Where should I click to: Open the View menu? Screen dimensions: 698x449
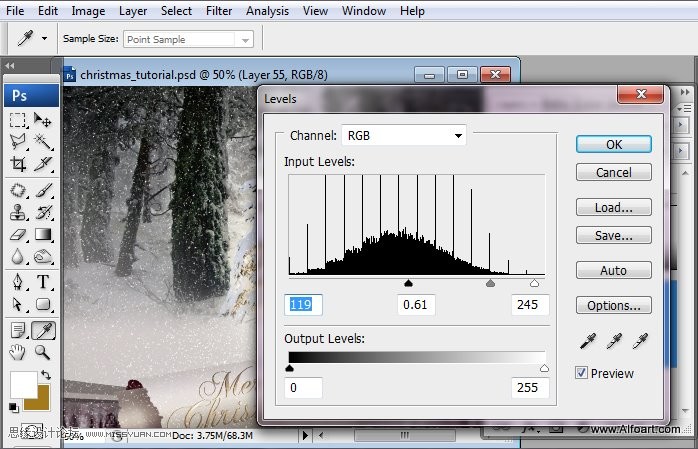click(x=315, y=11)
